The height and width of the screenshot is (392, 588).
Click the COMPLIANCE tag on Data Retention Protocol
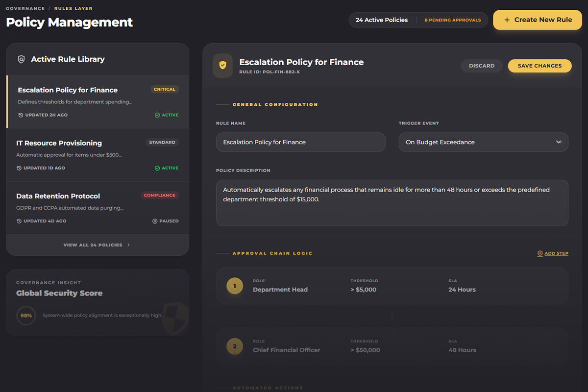coord(160,196)
